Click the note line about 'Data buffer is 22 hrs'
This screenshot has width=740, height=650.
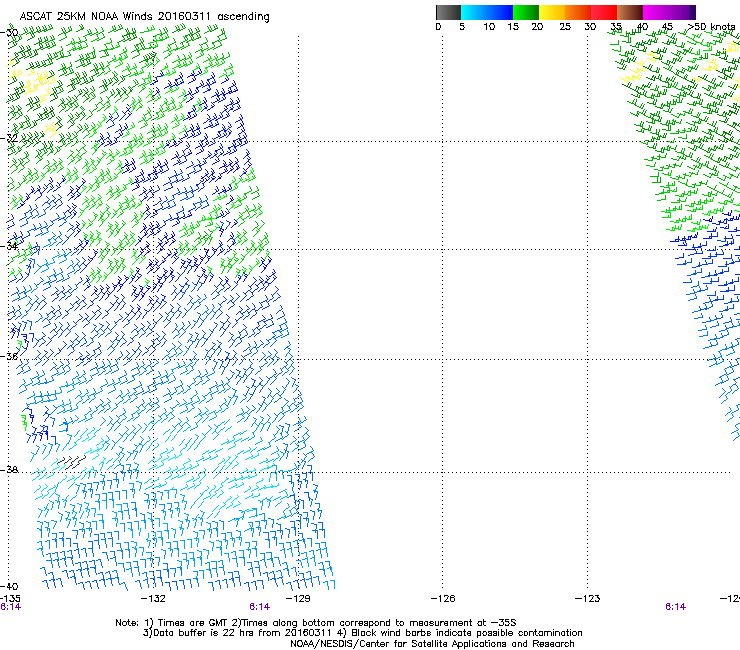click(362, 633)
